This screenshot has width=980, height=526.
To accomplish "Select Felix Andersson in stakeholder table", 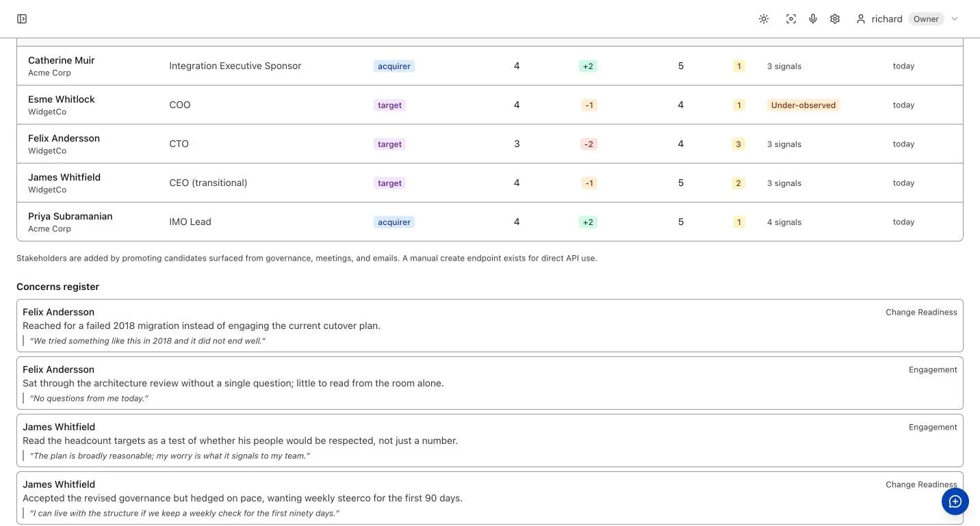I will click(x=490, y=144).
